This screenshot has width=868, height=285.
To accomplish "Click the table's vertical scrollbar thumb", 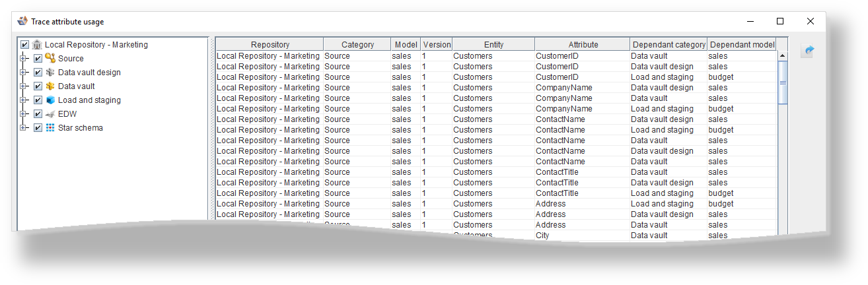I will [783, 82].
